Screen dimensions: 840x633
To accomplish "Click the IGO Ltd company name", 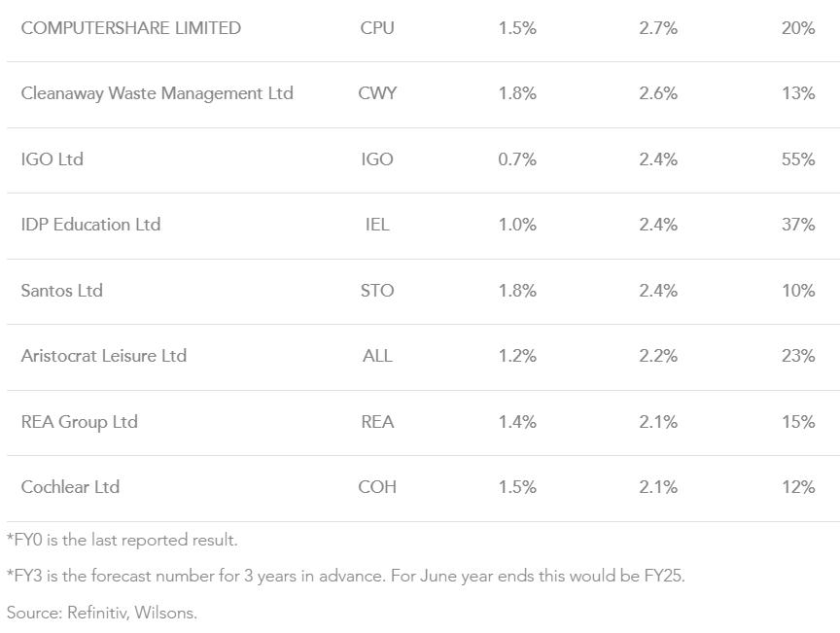I will [52, 159].
